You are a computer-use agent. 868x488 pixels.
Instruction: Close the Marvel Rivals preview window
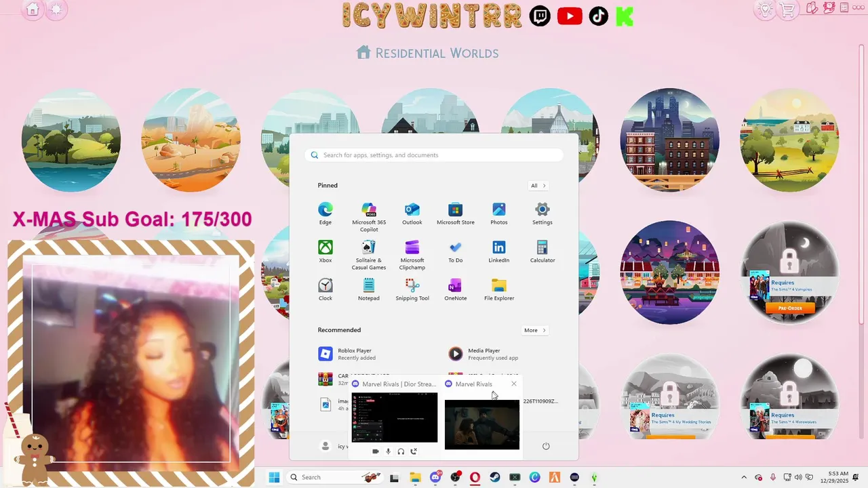click(x=514, y=384)
